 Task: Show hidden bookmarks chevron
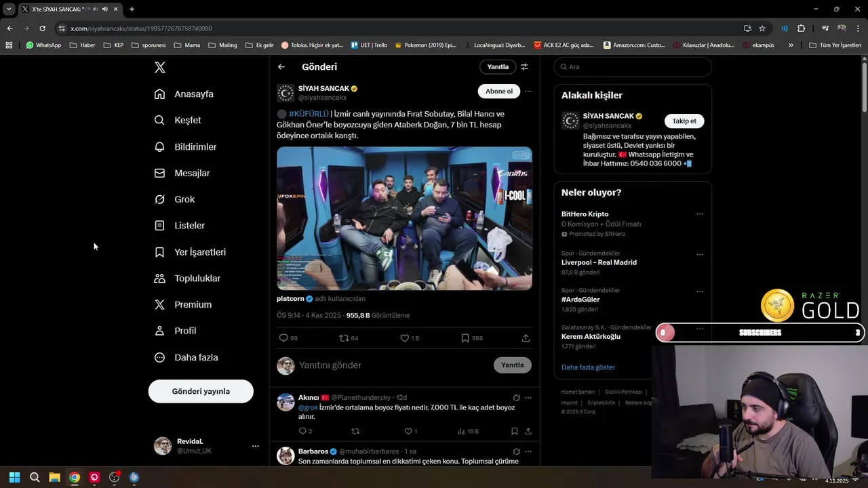(x=791, y=45)
